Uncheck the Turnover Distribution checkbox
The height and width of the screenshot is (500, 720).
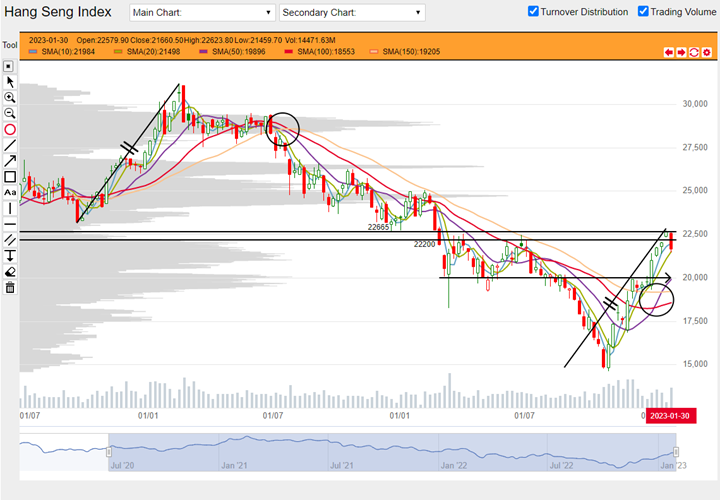coord(533,11)
